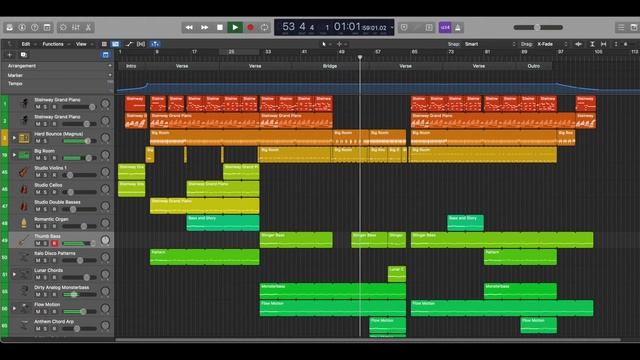Screen dimensions: 640x360
Task: Open the Inspector info icon
Action: pyautogui.click(x=22, y=27)
